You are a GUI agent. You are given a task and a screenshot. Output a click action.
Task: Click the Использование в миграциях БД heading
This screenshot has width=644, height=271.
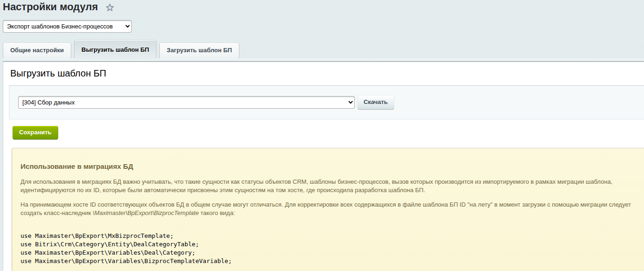click(x=77, y=167)
